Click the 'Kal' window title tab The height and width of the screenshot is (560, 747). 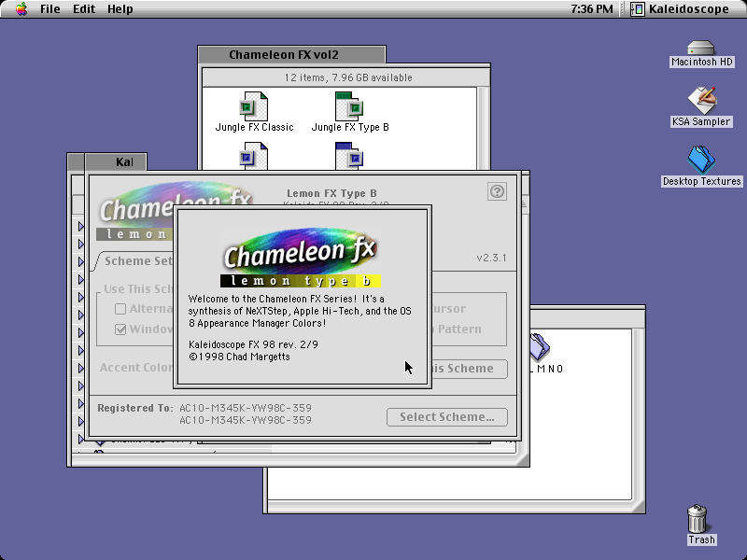116,161
